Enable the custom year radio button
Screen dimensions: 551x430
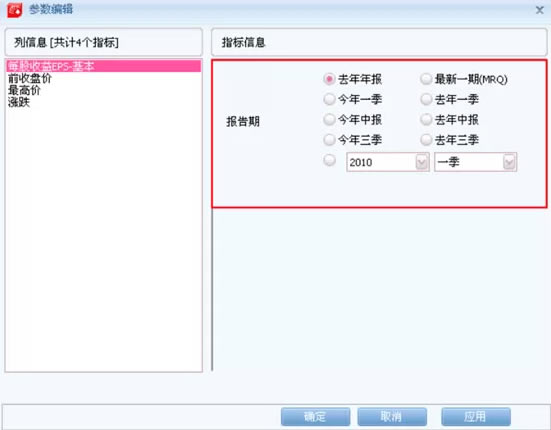coord(329,161)
